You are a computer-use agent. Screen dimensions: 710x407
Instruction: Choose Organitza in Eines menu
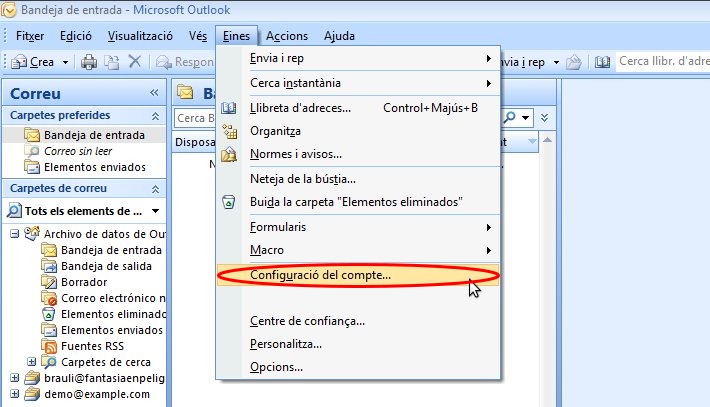[x=359, y=131]
